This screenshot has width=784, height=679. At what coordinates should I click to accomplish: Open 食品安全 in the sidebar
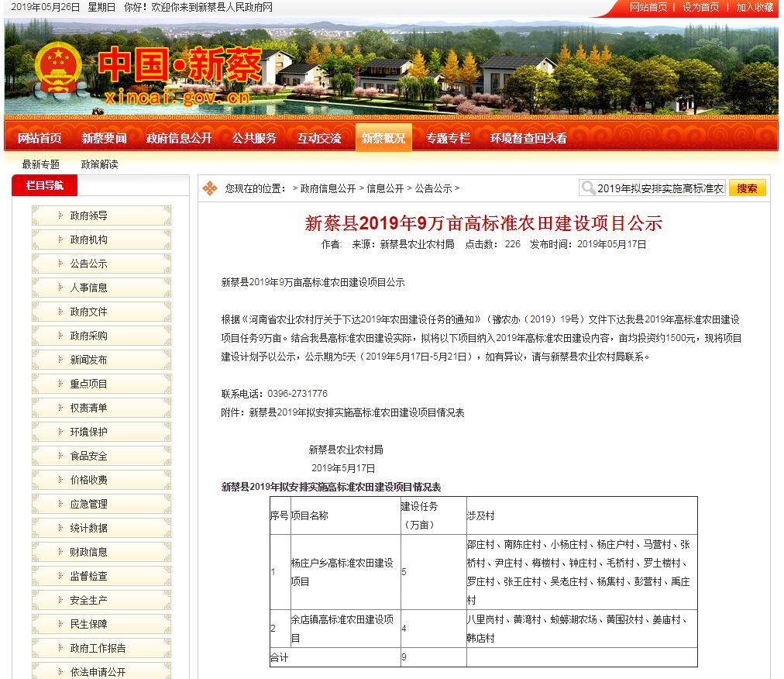pyautogui.click(x=101, y=456)
